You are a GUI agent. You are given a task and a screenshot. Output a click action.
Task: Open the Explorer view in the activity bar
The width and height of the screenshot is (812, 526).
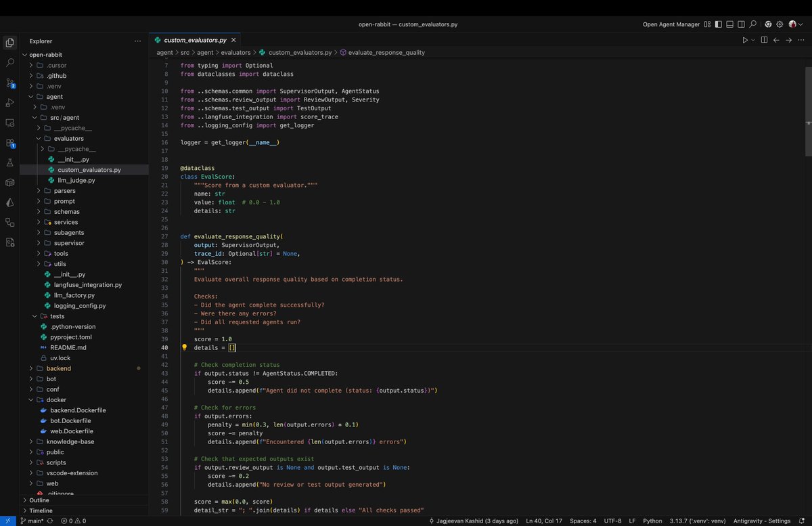9,43
